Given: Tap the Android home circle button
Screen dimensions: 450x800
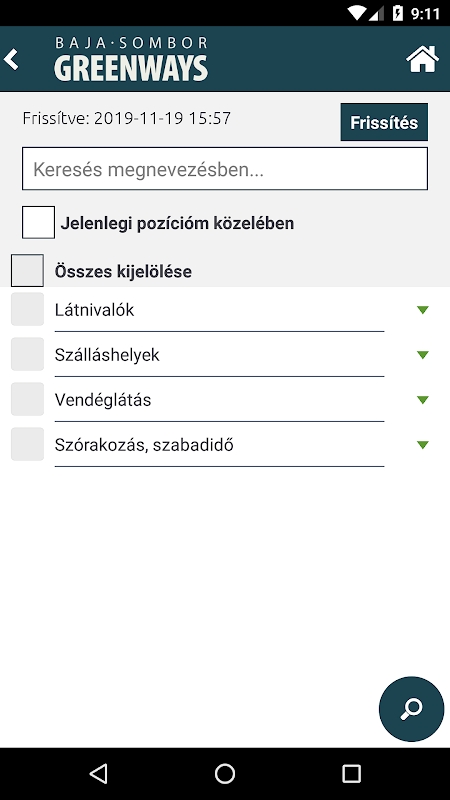Looking at the screenshot, I should pos(225,773).
